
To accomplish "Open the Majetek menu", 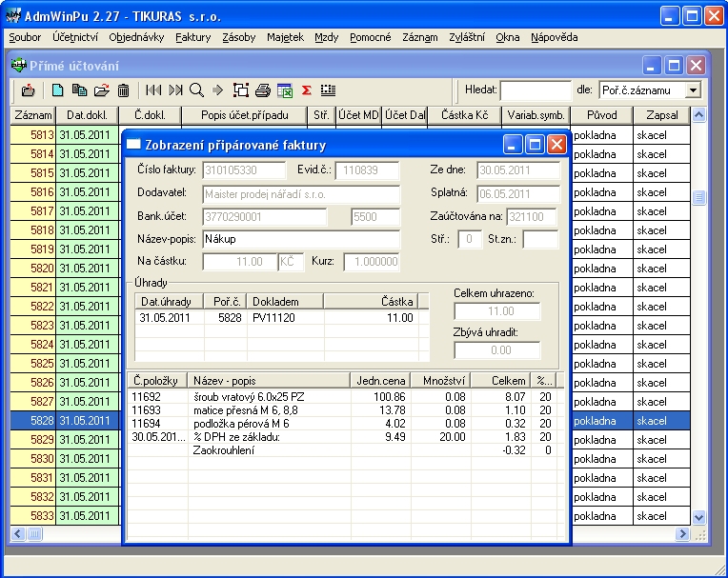I will click(285, 37).
